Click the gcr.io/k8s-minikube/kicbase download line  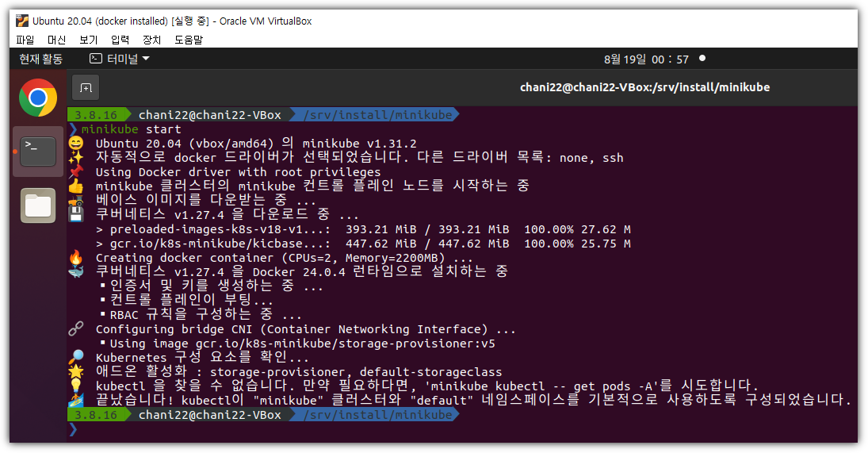[363, 244]
